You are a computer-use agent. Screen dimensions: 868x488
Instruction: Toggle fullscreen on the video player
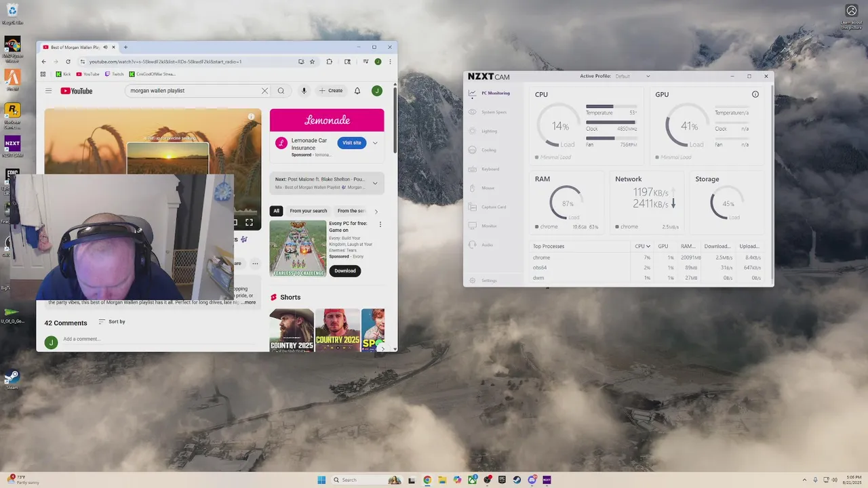[x=249, y=222]
